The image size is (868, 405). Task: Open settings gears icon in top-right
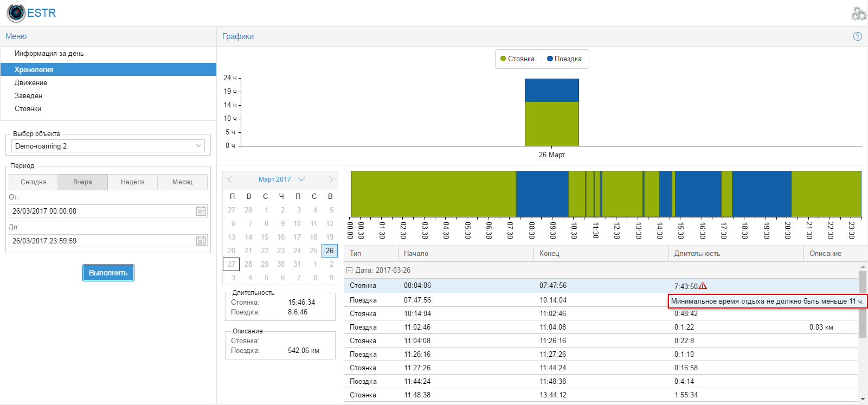tap(858, 14)
